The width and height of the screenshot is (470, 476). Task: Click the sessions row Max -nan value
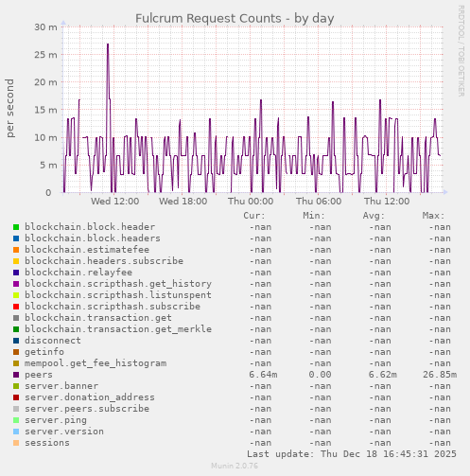point(440,443)
